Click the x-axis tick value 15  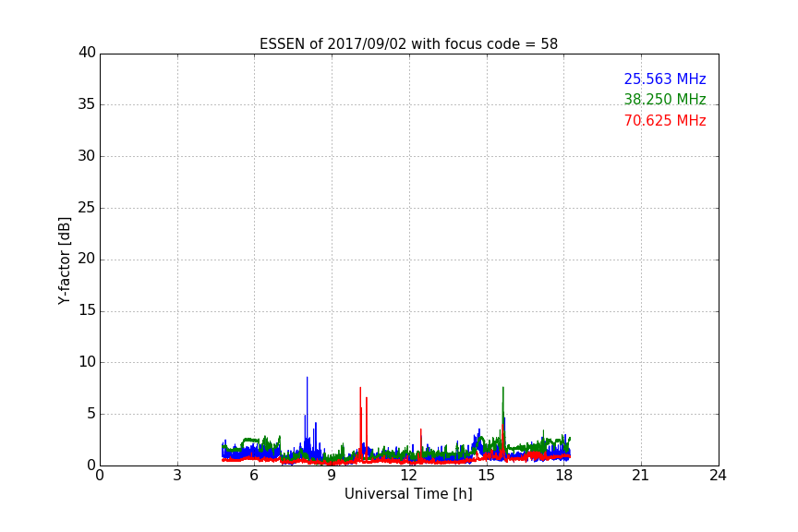(x=486, y=476)
